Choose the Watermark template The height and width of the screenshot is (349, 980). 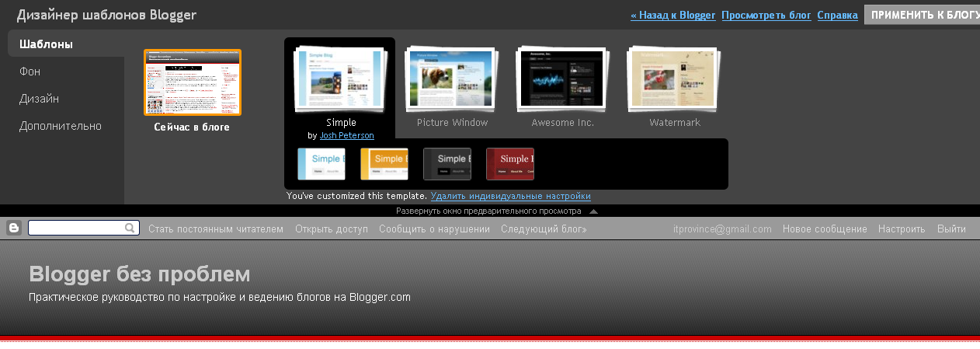point(674,78)
